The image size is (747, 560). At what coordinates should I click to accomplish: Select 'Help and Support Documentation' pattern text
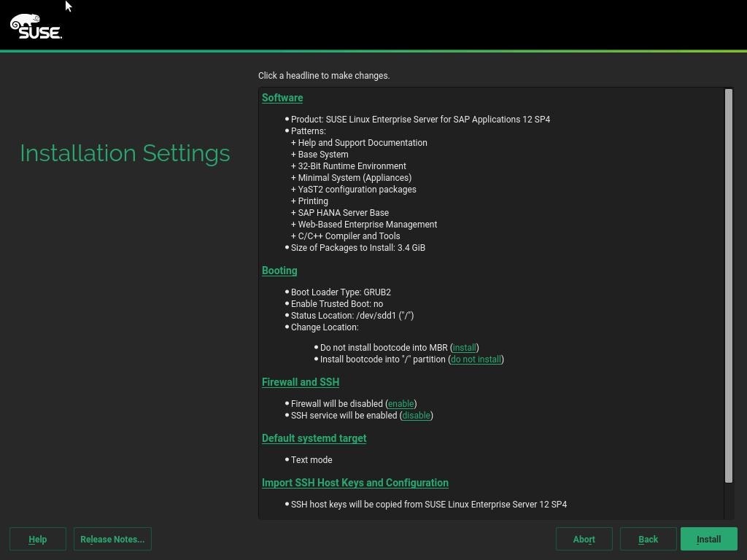tap(363, 142)
